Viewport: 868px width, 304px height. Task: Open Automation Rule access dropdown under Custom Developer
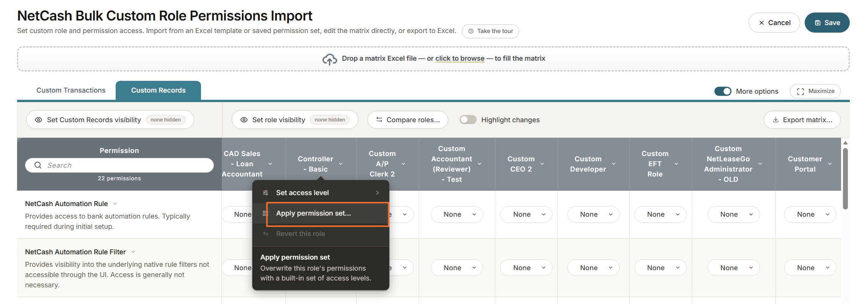coord(593,214)
